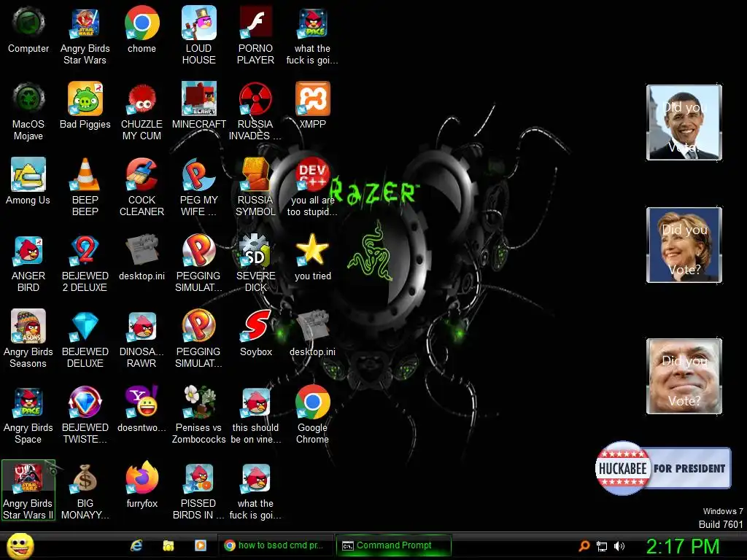The height and width of the screenshot is (560, 747).
Task: Open the pinned folder explorer on the taskbar
Action: (x=169, y=545)
